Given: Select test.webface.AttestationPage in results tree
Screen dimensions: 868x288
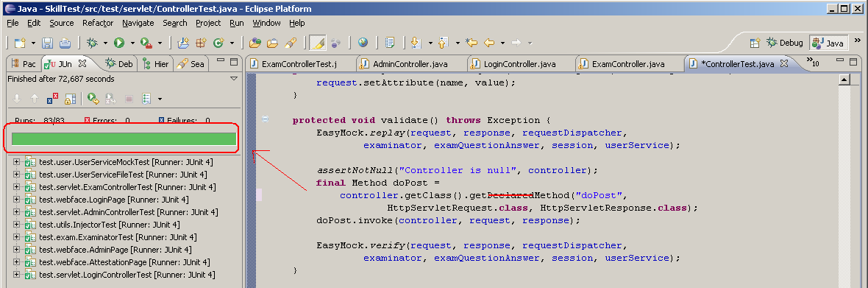Looking at the screenshot, I should [x=124, y=262].
